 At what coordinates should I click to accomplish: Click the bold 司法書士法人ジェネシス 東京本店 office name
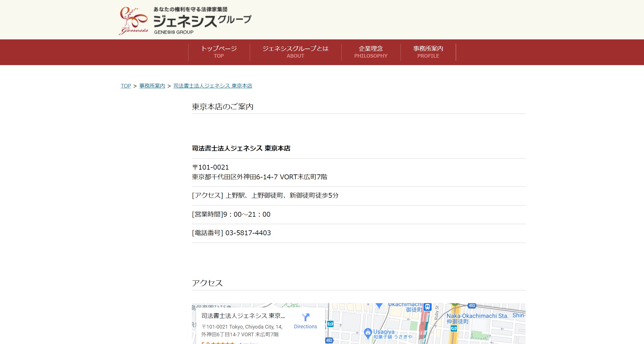[241, 148]
